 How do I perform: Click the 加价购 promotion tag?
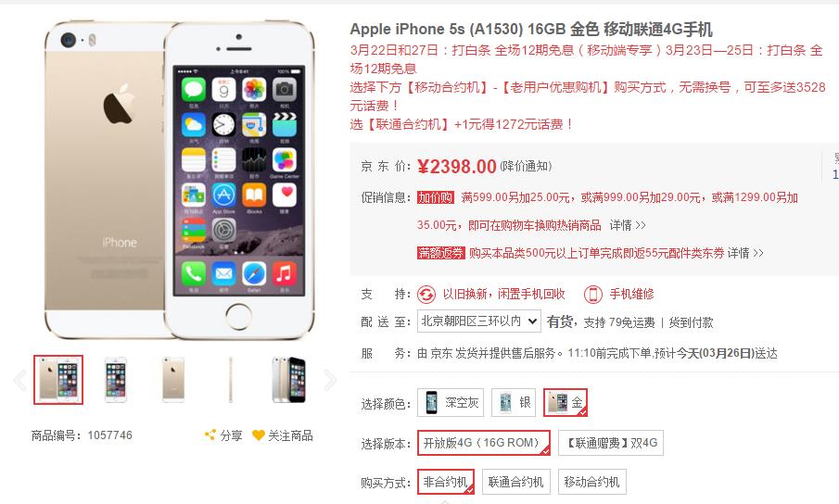(x=436, y=197)
